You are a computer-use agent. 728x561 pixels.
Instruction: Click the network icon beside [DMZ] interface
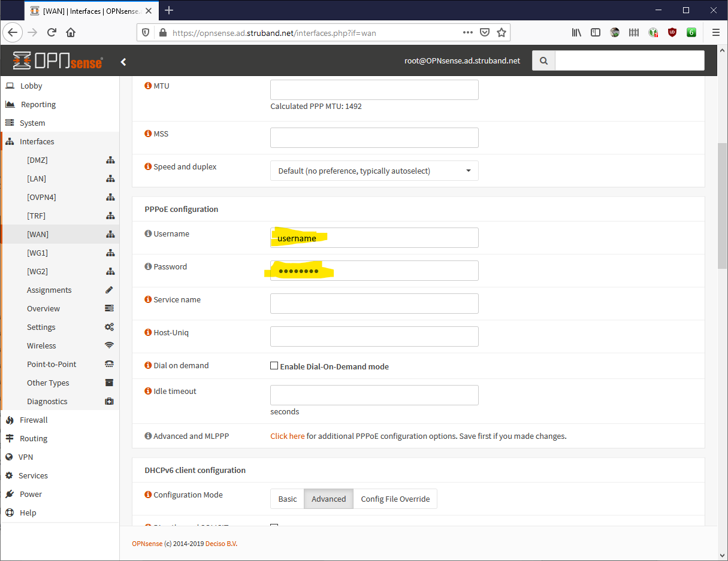point(110,160)
